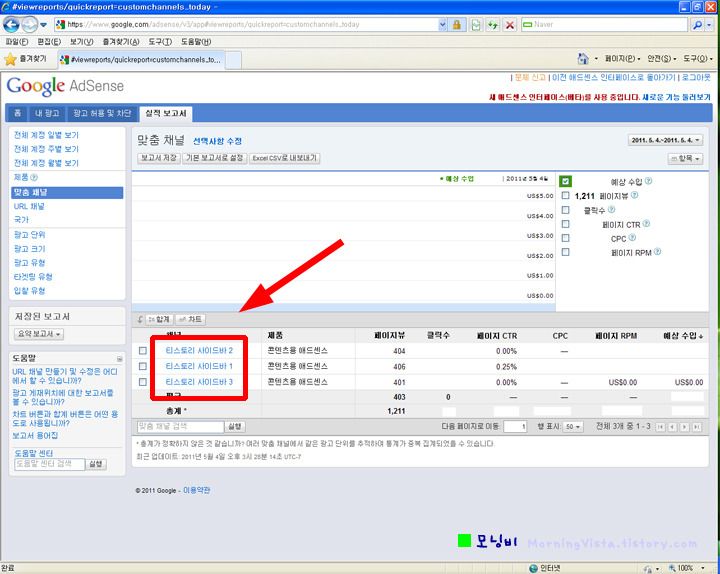Open the 도움말(H) menu
The width and height of the screenshot is (720, 574).
[x=196, y=42]
